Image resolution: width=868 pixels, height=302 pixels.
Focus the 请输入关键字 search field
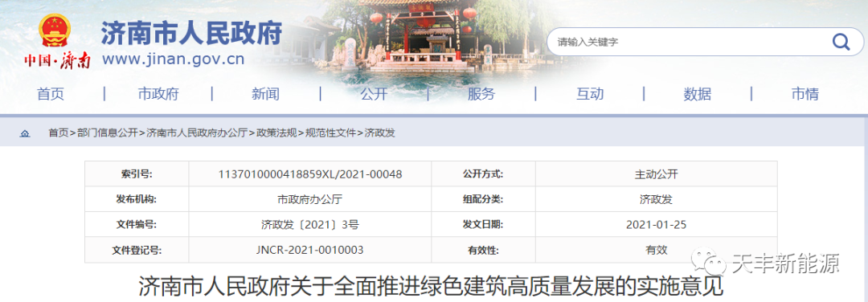pos(686,42)
